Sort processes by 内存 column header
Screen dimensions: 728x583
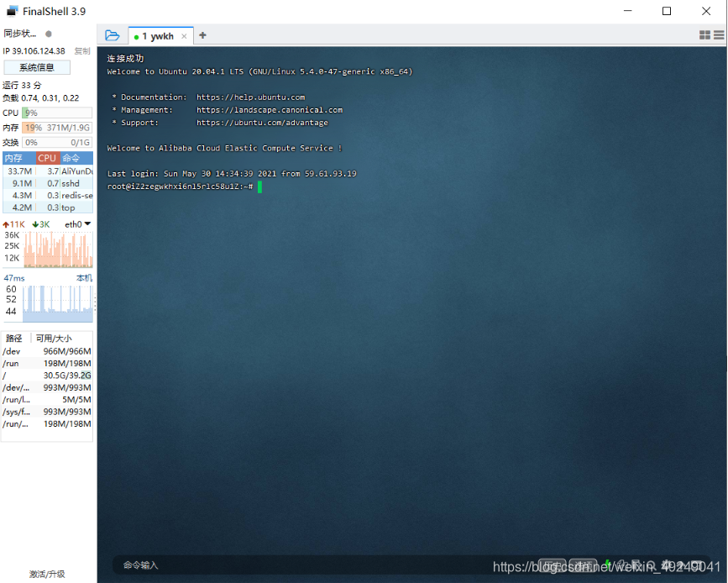point(19,158)
